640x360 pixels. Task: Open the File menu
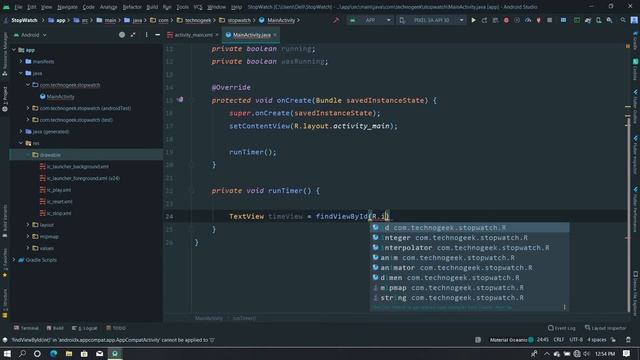pos(18,7)
